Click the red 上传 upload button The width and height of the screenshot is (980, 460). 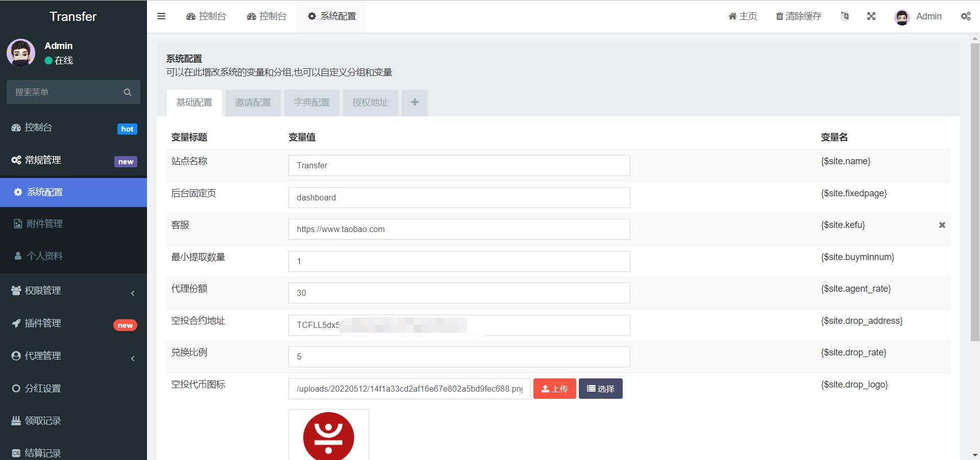point(555,389)
